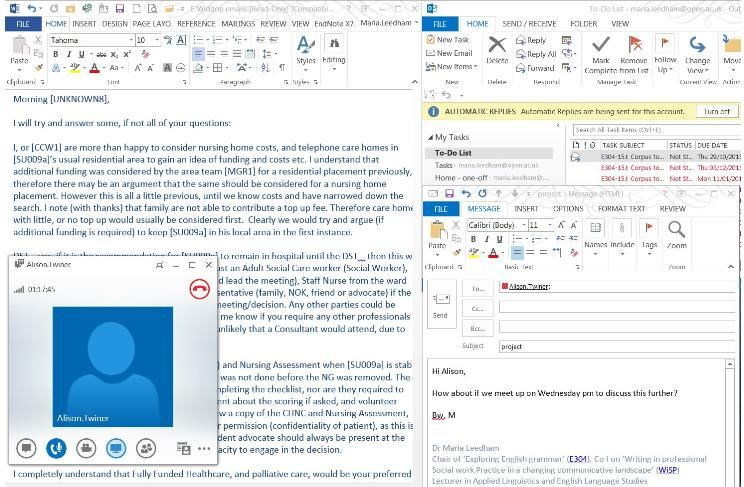Image resolution: width=744 pixels, height=487 pixels.
Task: Click the Mark Complete checkmark icon
Action: click(601, 45)
